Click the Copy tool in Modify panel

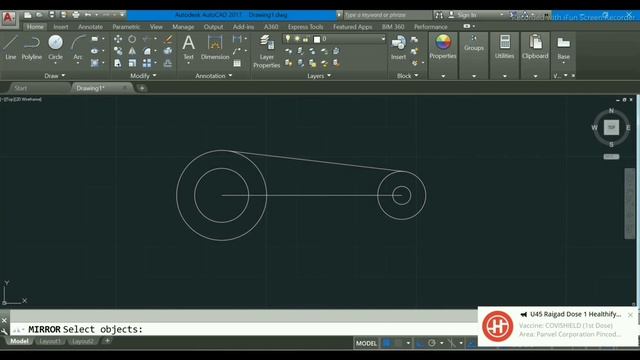click(x=118, y=51)
